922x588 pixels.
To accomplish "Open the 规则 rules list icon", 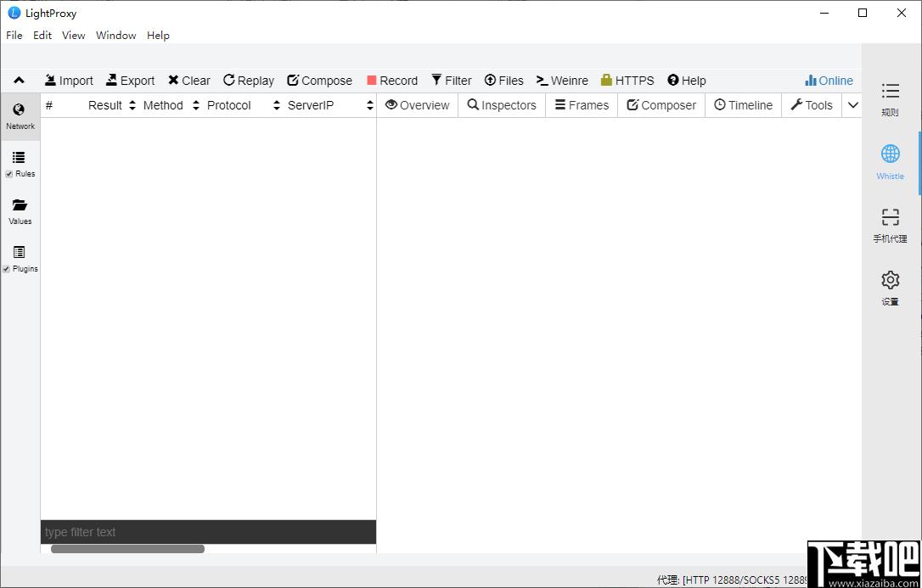I will (891, 91).
